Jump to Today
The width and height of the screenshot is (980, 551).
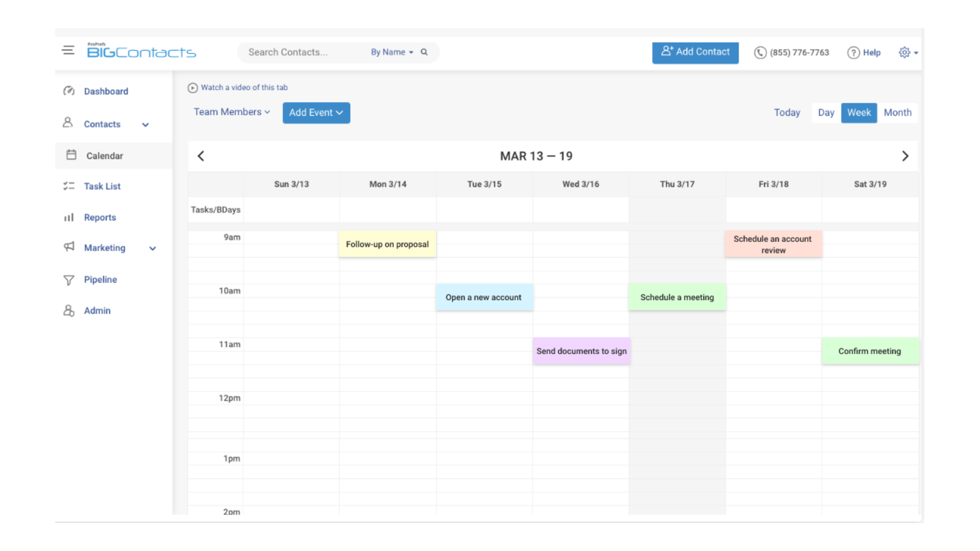787,113
